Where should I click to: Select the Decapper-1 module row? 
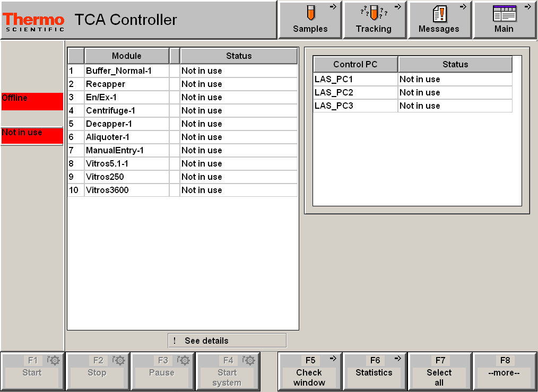183,124
